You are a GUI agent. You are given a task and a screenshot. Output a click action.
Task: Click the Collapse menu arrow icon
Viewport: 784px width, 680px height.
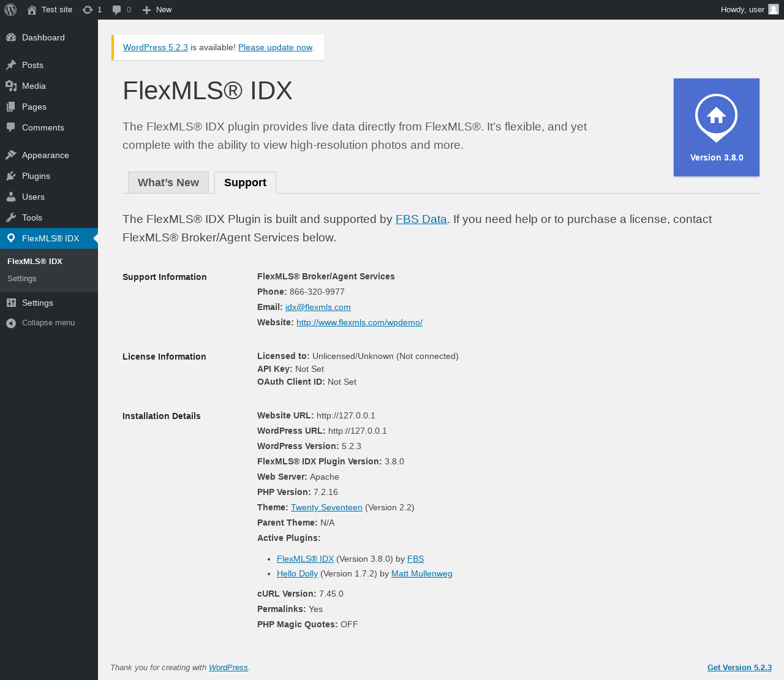tap(11, 323)
